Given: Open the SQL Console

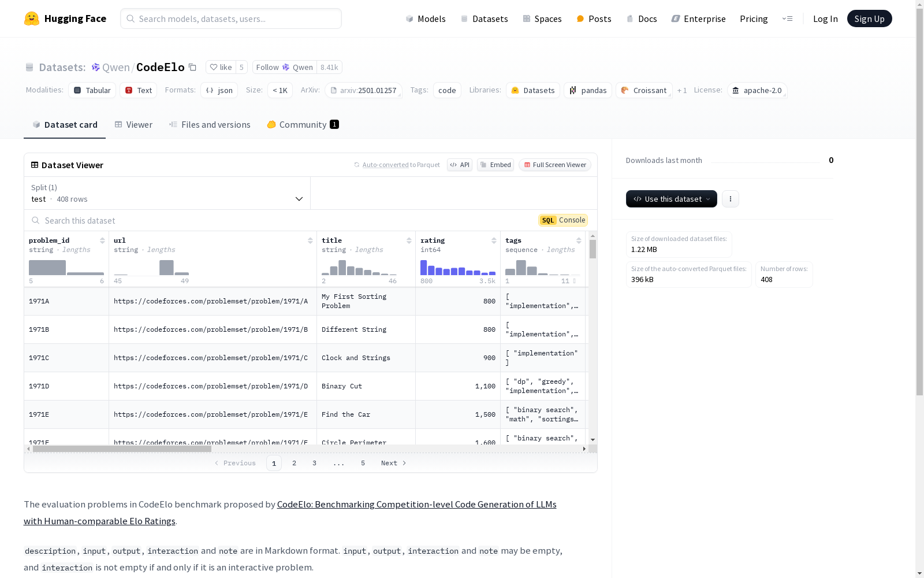Looking at the screenshot, I should coord(563,220).
